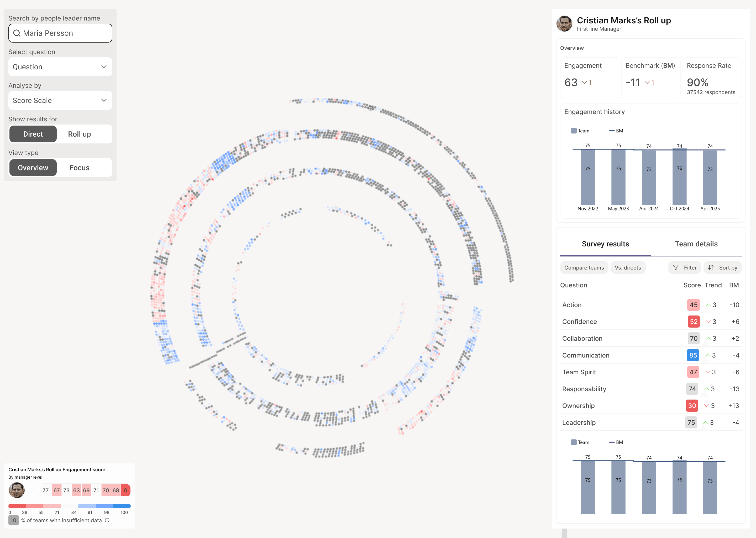This screenshot has width=756, height=538.
Task: Switch view type to Focus
Action: [80, 168]
